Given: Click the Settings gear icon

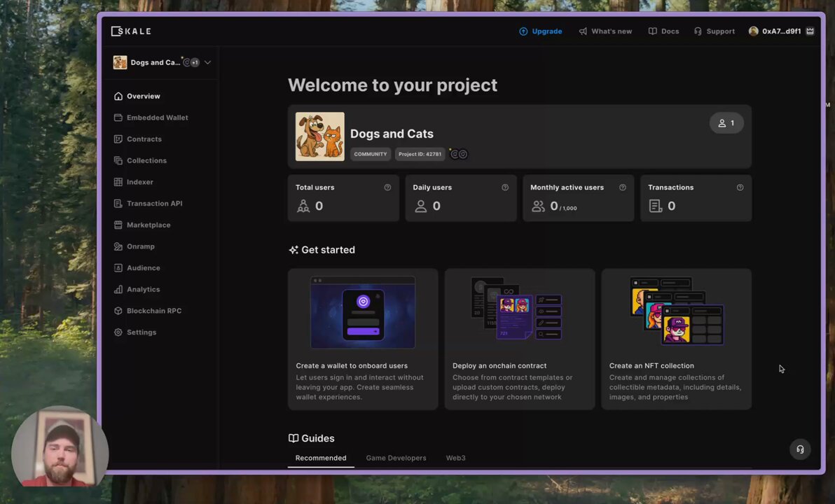Looking at the screenshot, I should 118,332.
